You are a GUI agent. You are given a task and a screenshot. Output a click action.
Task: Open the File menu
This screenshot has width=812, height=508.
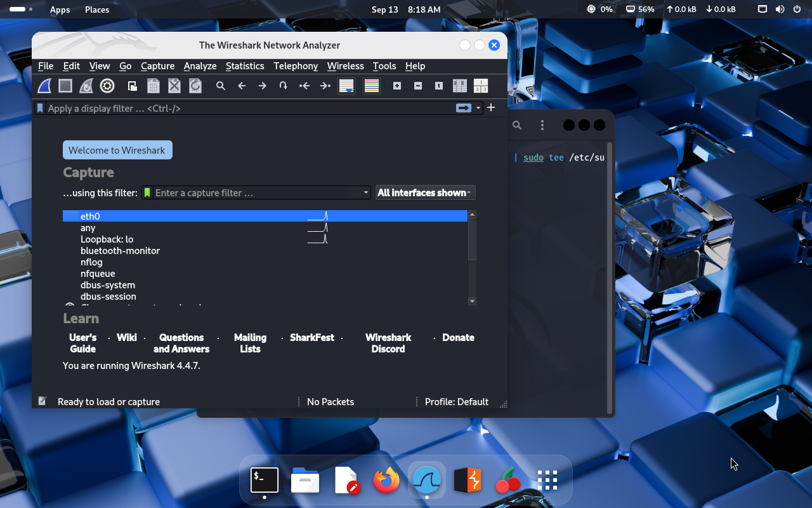[x=46, y=66]
